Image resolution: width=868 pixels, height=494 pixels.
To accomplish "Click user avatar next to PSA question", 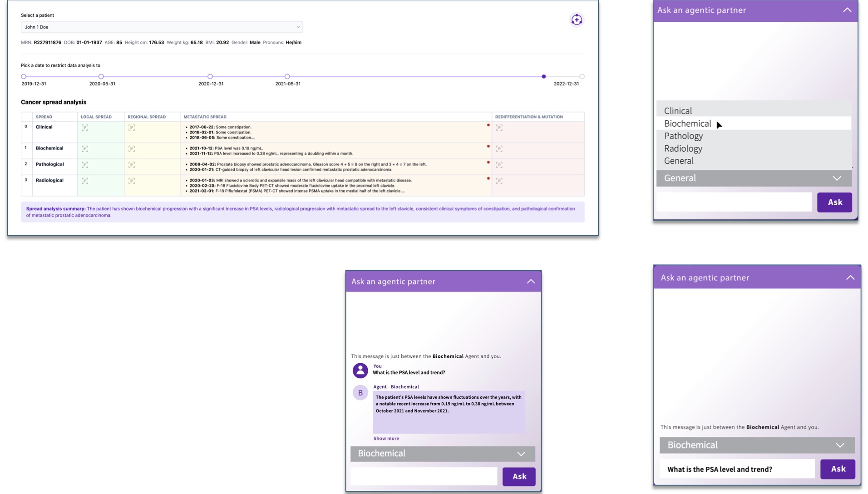I will (x=360, y=370).
